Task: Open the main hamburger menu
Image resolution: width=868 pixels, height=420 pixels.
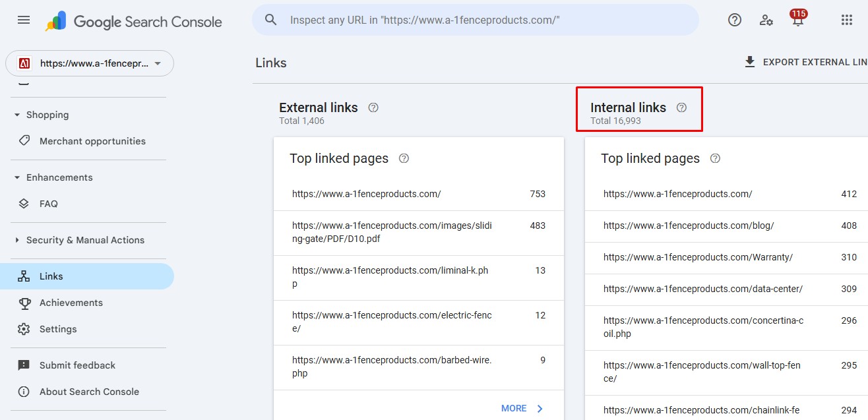Action: [x=24, y=20]
